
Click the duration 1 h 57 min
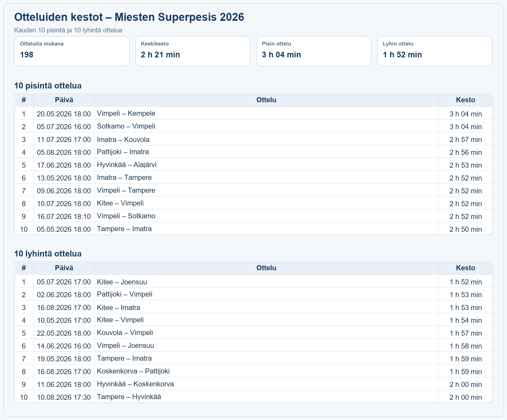466,333
